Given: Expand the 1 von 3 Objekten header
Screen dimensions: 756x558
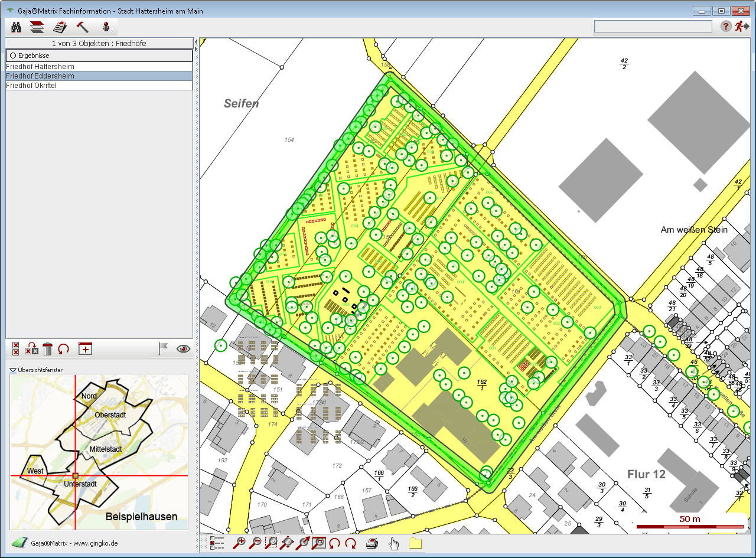Looking at the screenshot, I should 99,43.
